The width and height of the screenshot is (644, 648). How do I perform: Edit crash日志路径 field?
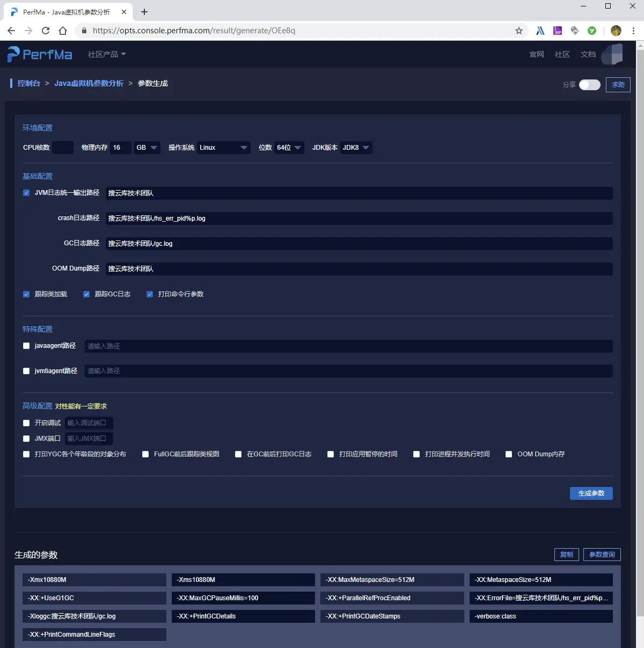(359, 219)
